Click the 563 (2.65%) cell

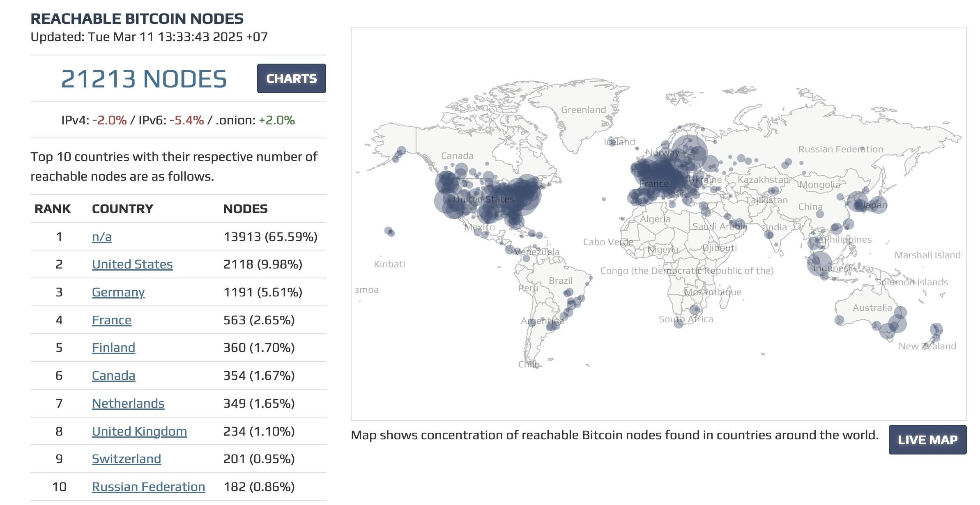[x=259, y=320]
